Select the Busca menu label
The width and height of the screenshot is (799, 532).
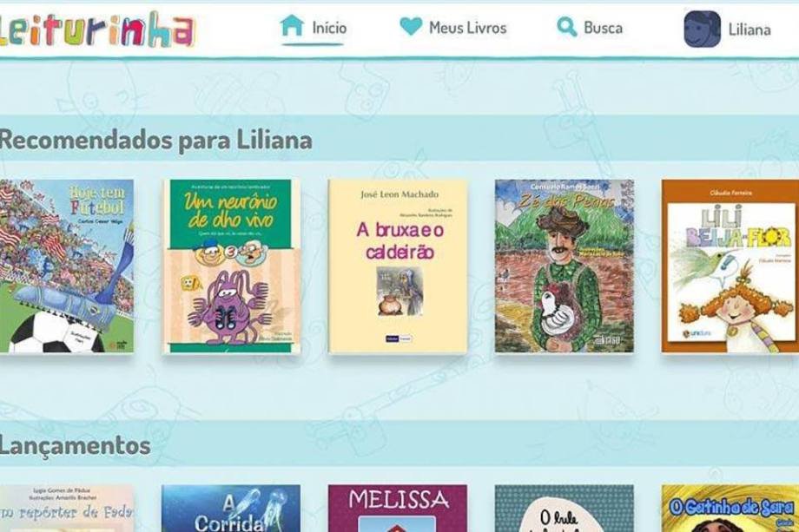point(603,28)
